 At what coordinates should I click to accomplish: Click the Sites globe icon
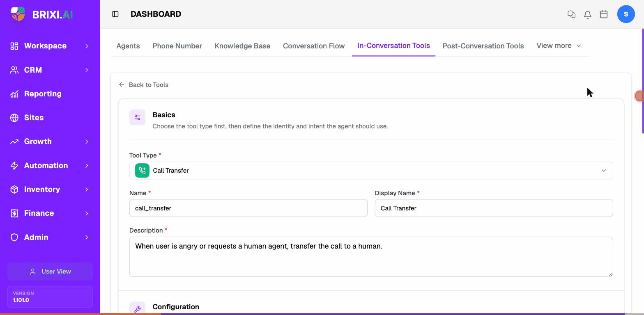click(14, 118)
